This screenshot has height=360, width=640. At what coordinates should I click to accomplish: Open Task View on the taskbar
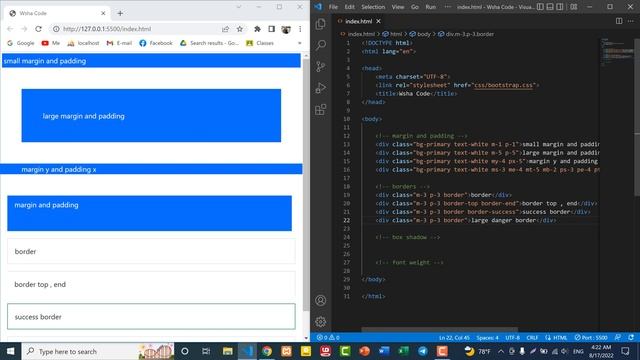206,351
